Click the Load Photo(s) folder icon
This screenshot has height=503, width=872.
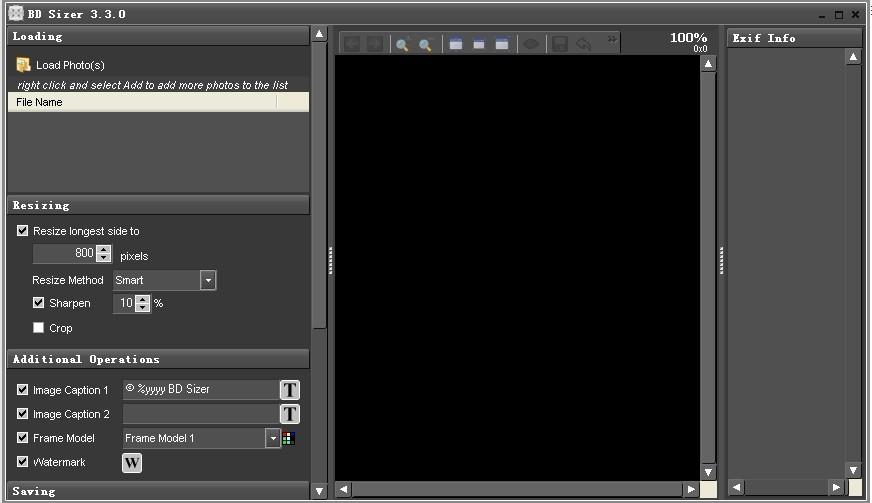click(23, 65)
